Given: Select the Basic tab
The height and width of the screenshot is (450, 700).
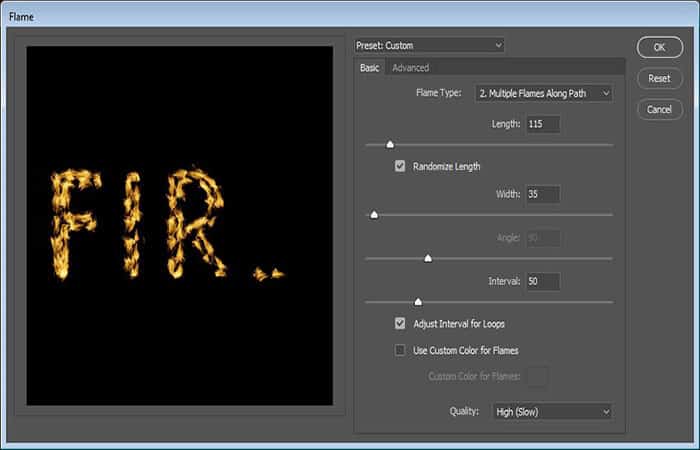Looking at the screenshot, I should pos(370,68).
